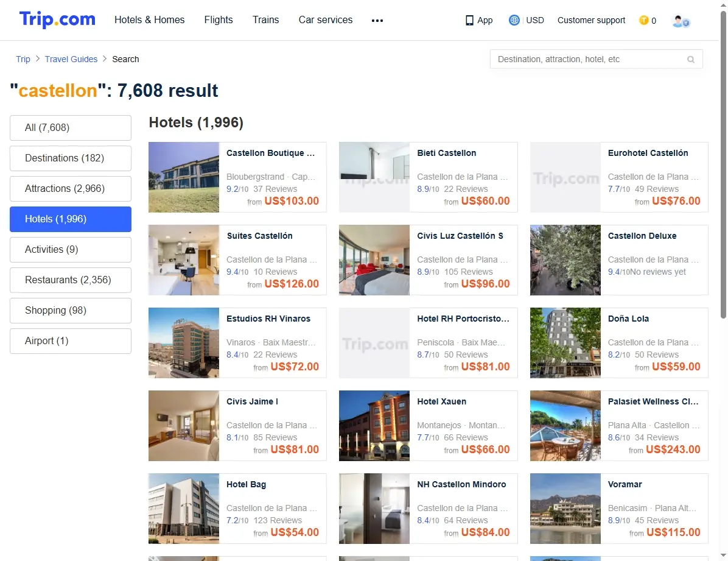Open Bieti Castellon hotel title
The height and width of the screenshot is (561, 728).
(446, 153)
